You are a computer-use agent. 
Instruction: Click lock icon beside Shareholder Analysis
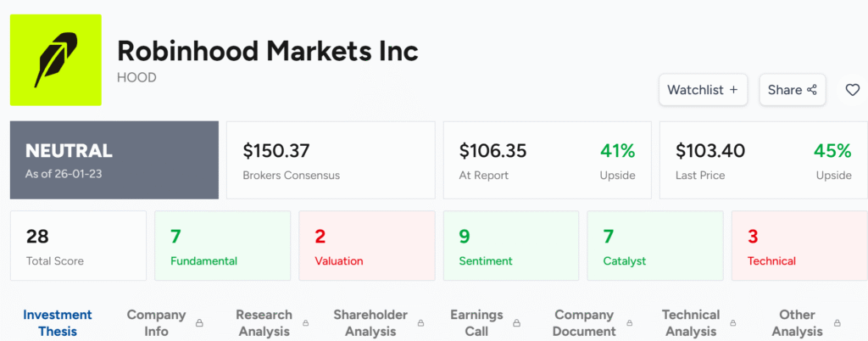coord(422,323)
